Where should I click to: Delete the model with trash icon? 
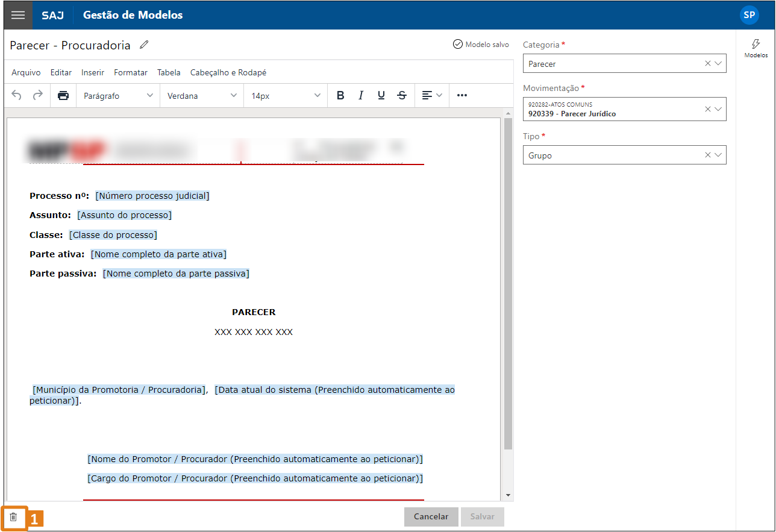13,517
